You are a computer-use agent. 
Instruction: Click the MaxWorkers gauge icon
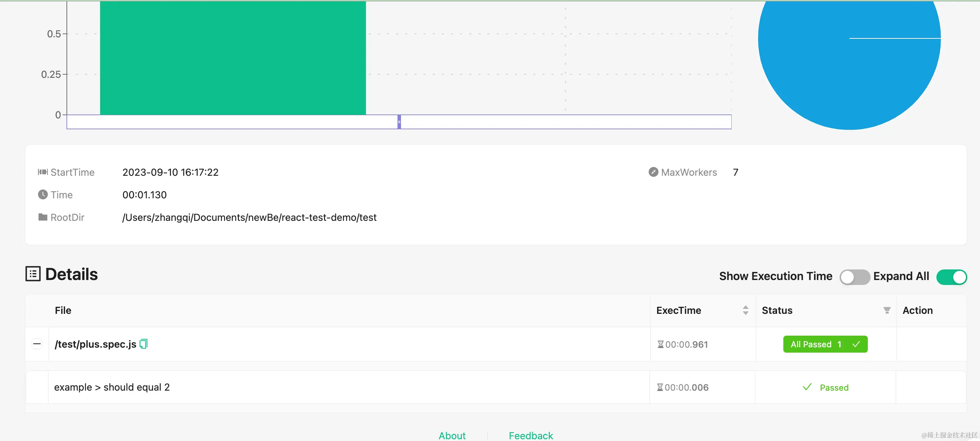653,172
